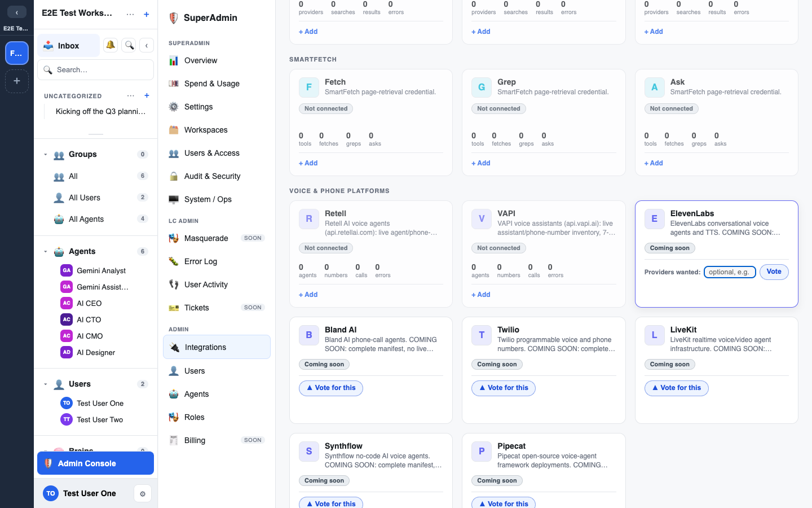Collapse the workspace rail with top chevron
This screenshot has width=812, height=508.
coord(17,12)
